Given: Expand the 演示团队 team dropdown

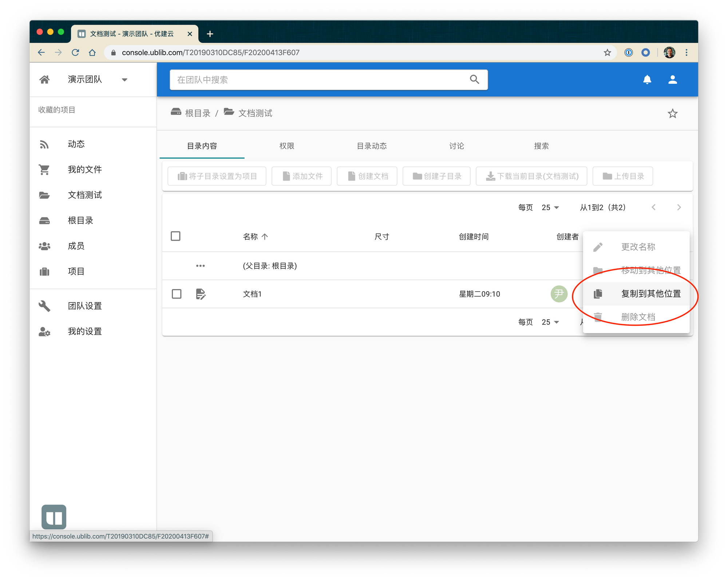Looking at the screenshot, I should pos(124,80).
